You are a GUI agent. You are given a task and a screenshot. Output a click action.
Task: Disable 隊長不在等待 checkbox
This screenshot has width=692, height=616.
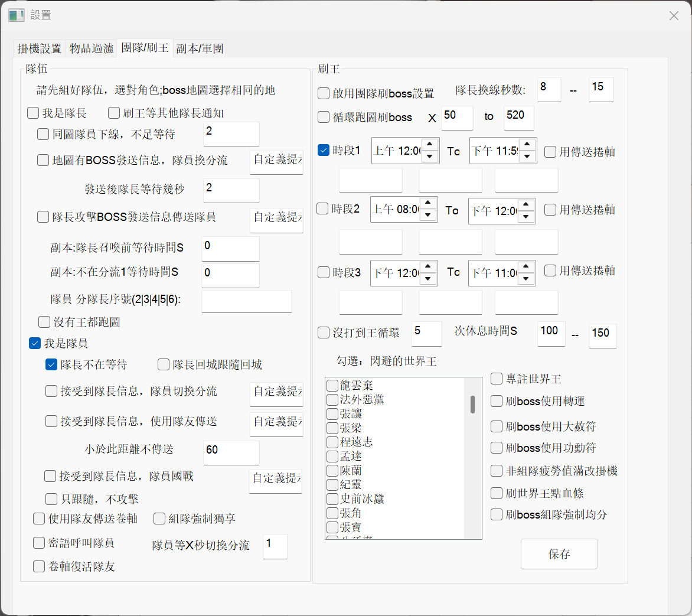(x=51, y=364)
